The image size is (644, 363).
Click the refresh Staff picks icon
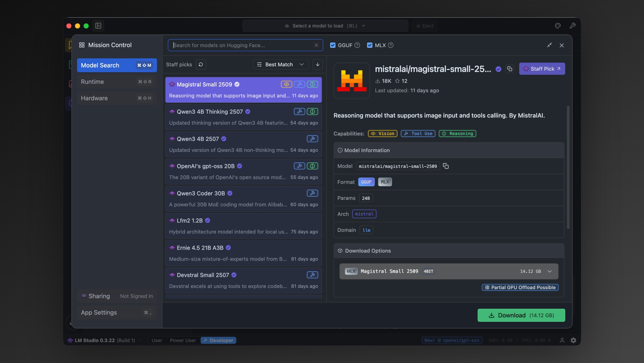tap(201, 65)
